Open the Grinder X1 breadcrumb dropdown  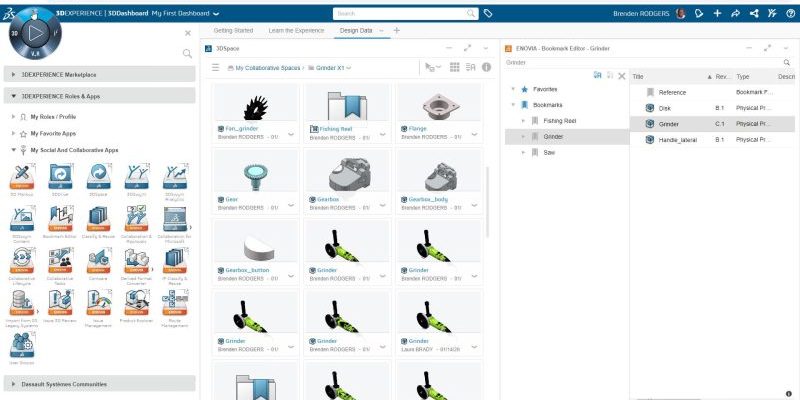tap(349, 68)
